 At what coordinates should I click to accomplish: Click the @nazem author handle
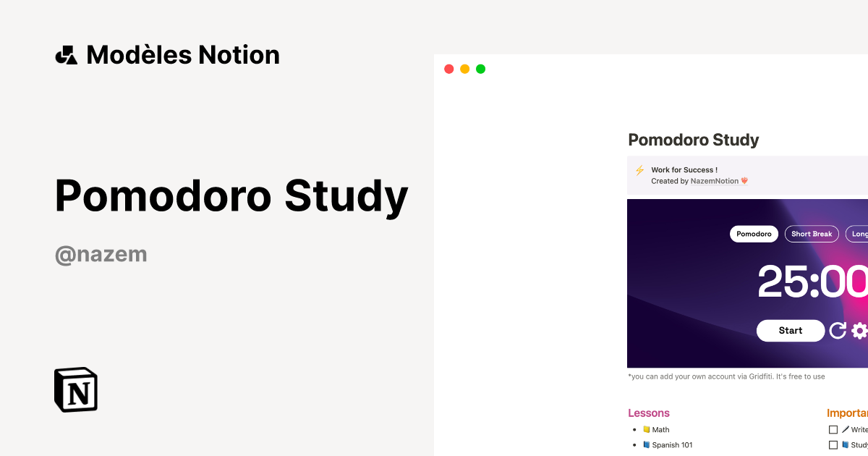coord(100,253)
